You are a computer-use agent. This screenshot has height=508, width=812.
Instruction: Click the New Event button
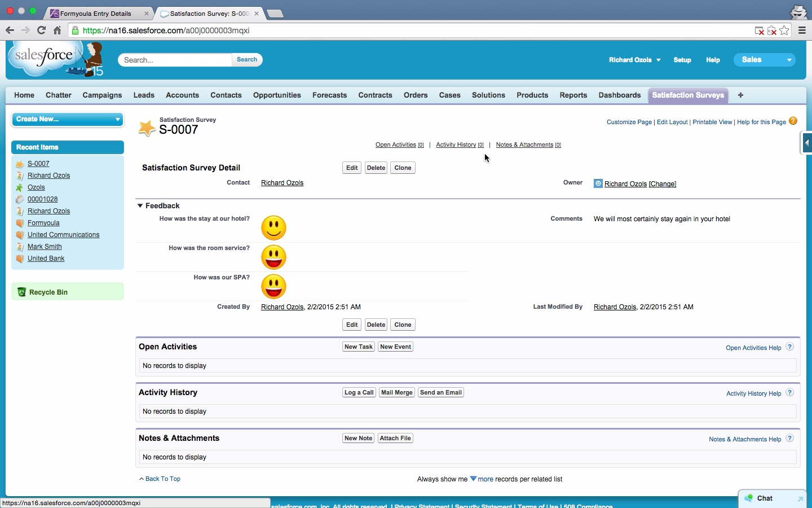pos(395,347)
